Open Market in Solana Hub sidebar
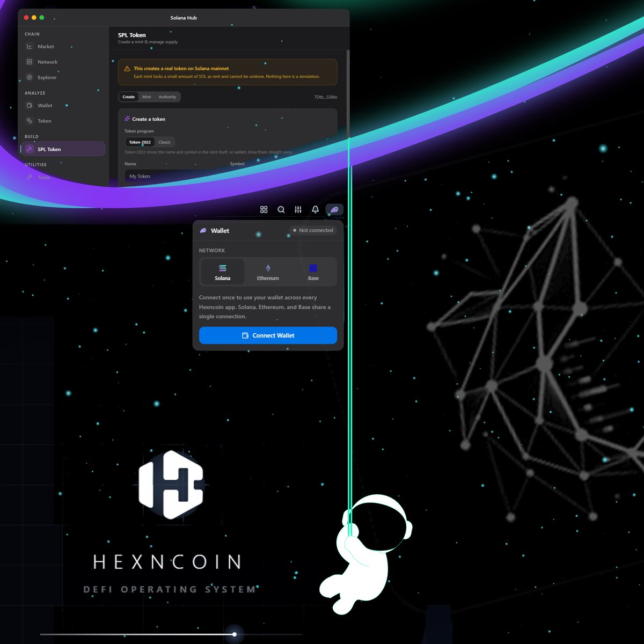This screenshot has width=644, height=644. click(63, 47)
